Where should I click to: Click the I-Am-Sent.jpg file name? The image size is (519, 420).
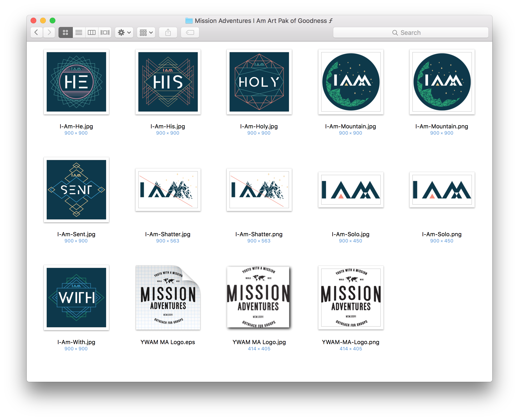pos(76,234)
